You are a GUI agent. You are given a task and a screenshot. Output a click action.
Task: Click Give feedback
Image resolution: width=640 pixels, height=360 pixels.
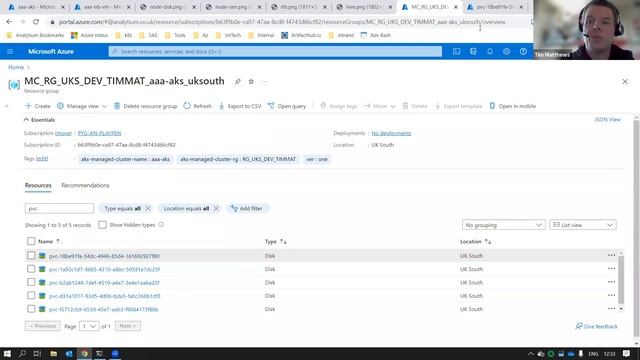(596, 326)
